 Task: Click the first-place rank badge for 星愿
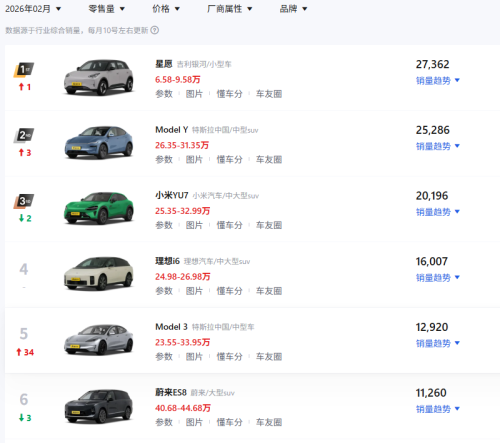(x=24, y=70)
